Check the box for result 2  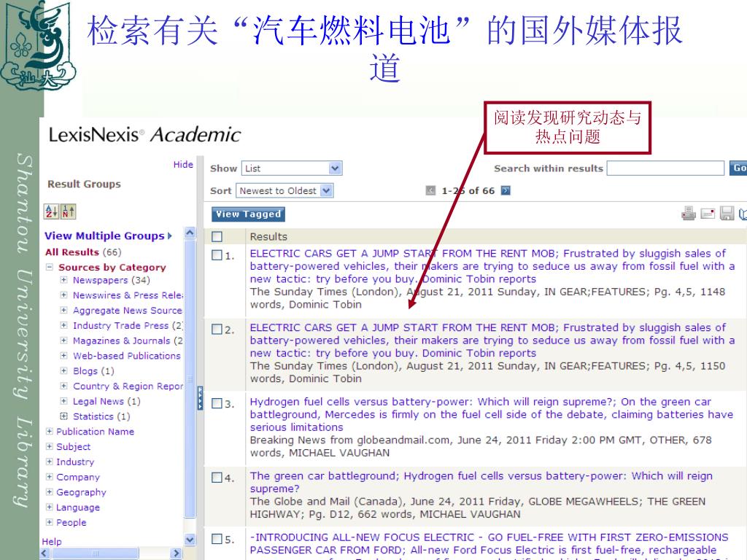click(217, 330)
